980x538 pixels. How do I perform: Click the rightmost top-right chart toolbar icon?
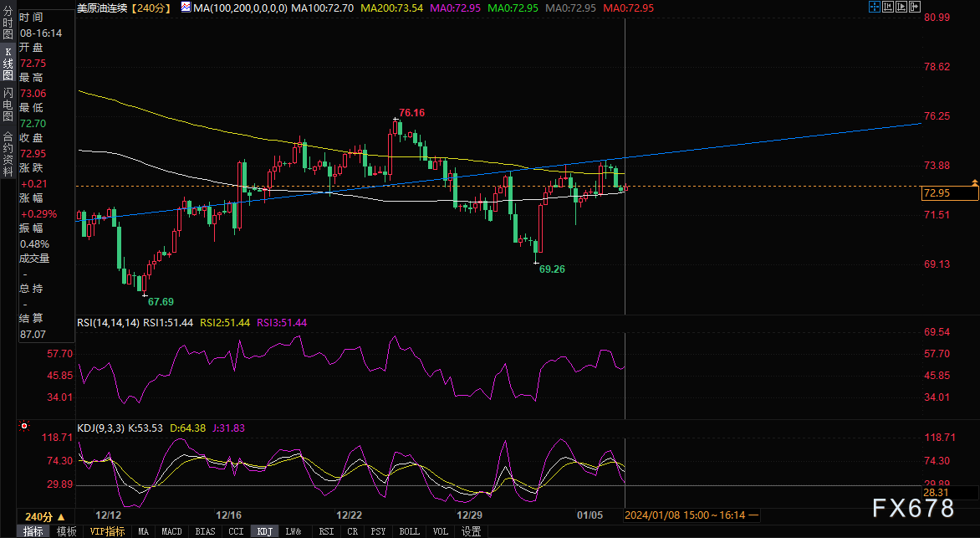click(916, 8)
